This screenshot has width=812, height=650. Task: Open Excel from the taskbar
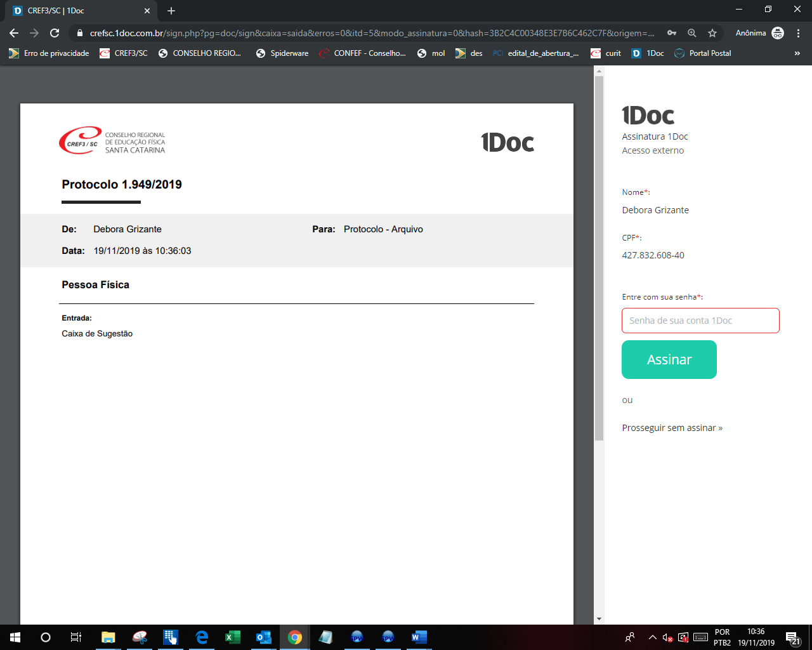tap(233, 637)
